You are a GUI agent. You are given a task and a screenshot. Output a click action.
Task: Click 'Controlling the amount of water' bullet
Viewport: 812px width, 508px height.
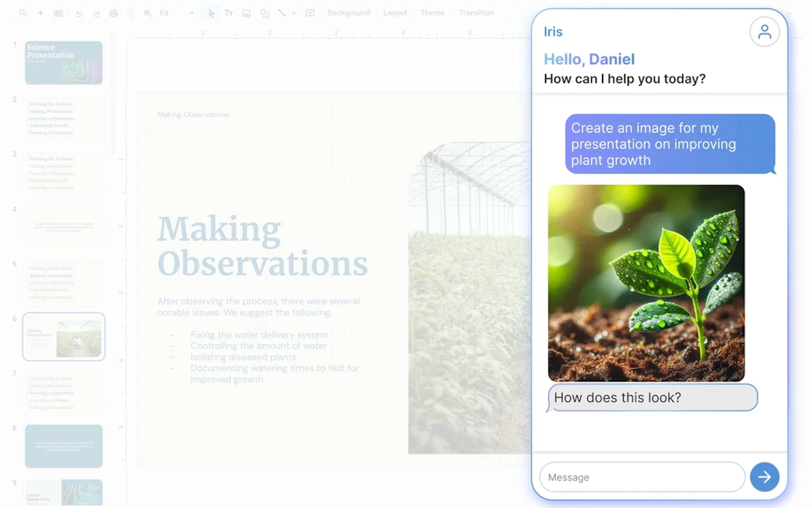259,346
